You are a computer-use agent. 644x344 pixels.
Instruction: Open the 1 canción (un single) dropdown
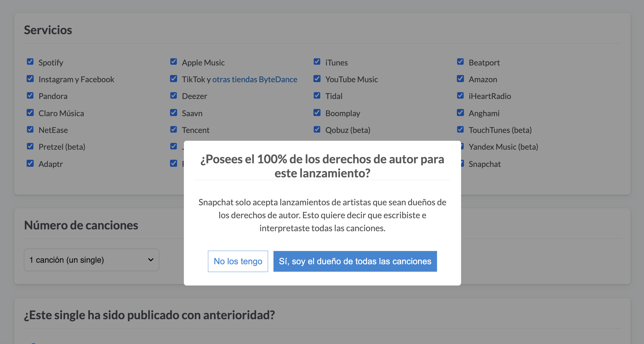coord(91,260)
